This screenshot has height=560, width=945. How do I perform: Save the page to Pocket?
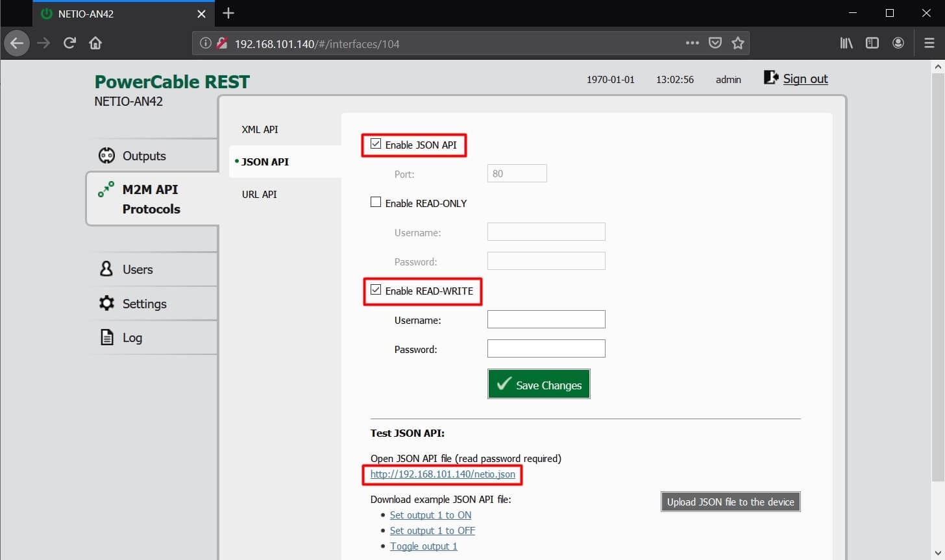pyautogui.click(x=715, y=43)
